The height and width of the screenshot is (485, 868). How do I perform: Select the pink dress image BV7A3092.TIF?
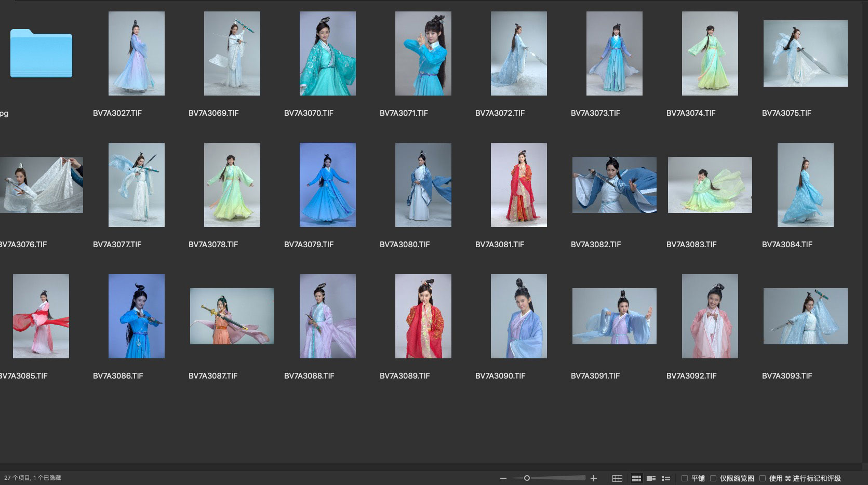coord(710,316)
